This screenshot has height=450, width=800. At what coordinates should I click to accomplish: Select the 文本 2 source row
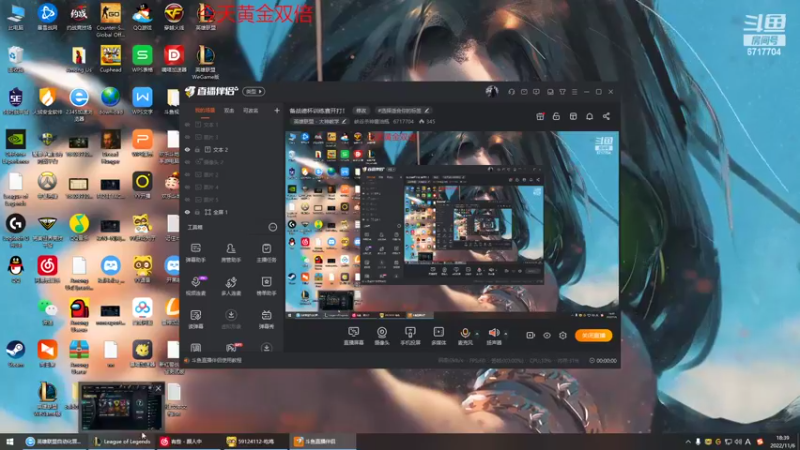click(x=231, y=149)
